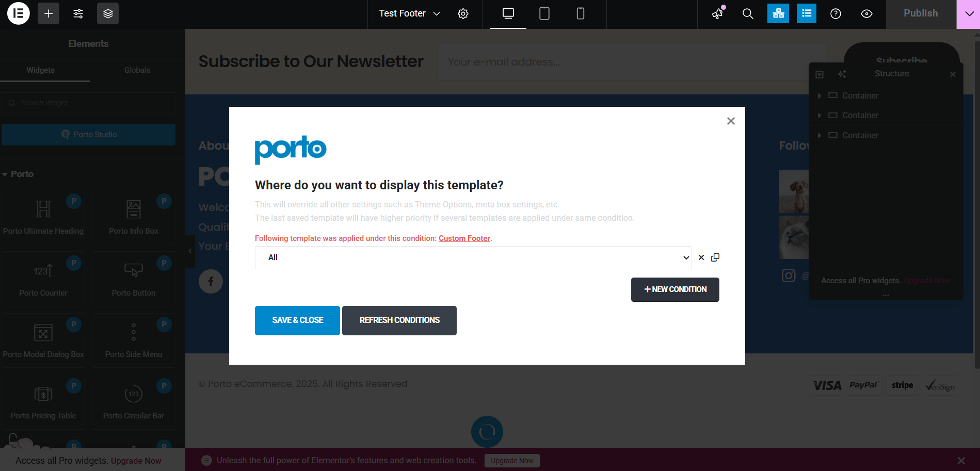Click the VISA payment logo
Screen dimensions: 980x471
point(827,385)
